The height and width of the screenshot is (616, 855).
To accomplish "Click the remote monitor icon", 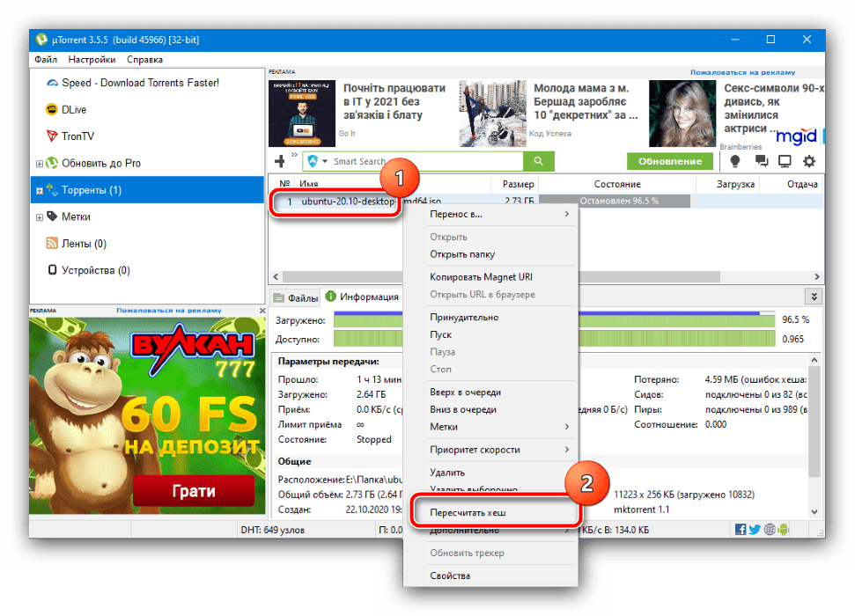I will click(785, 161).
